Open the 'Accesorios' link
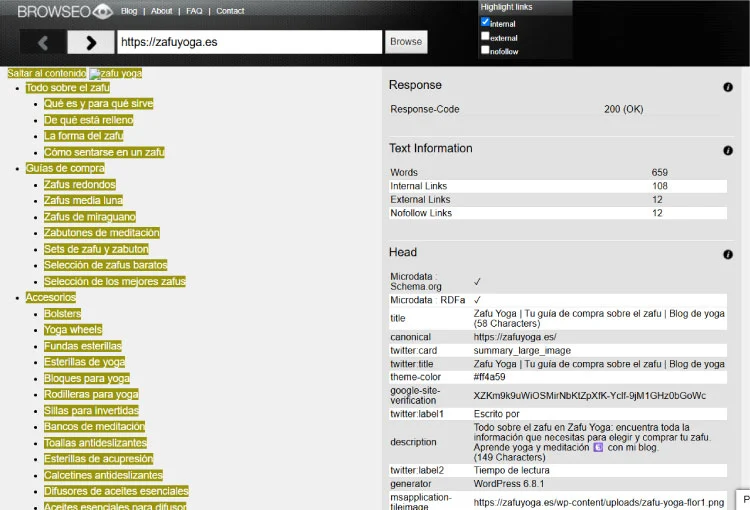This screenshot has height=510, width=750. coord(51,298)
